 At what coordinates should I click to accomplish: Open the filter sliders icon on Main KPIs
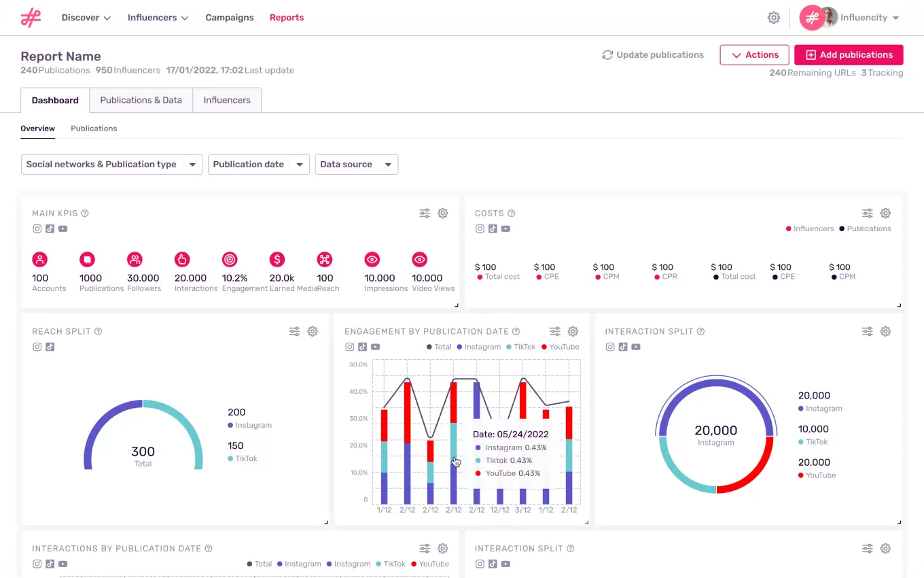[x=425, y=213]
